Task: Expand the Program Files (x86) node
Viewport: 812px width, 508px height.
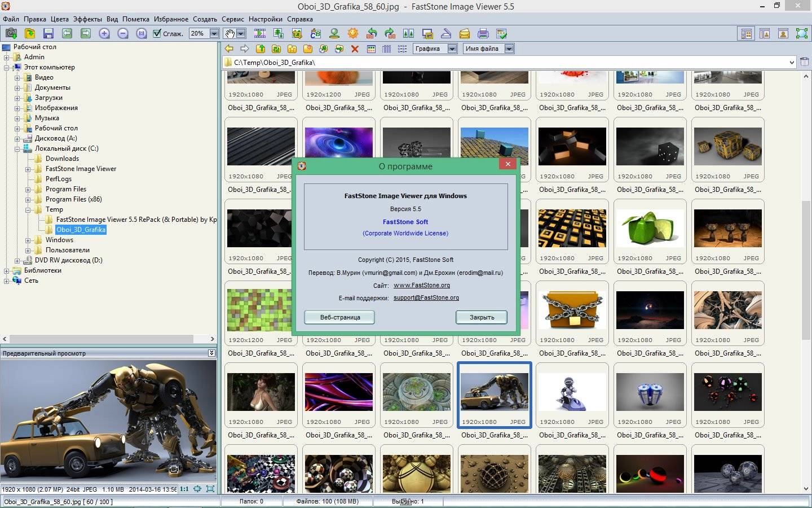Action: tap(28, 199)
